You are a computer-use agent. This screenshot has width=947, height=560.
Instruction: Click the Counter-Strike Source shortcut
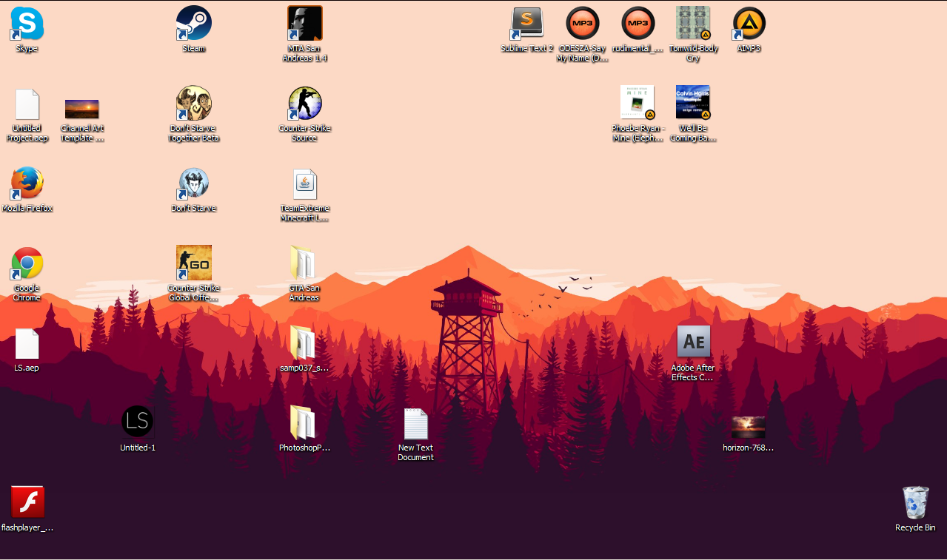305,104
